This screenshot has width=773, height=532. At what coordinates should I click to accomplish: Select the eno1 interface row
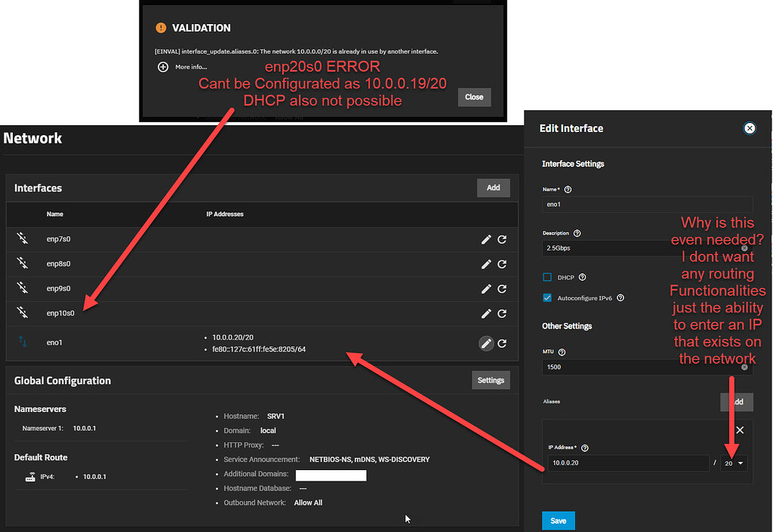262,343
